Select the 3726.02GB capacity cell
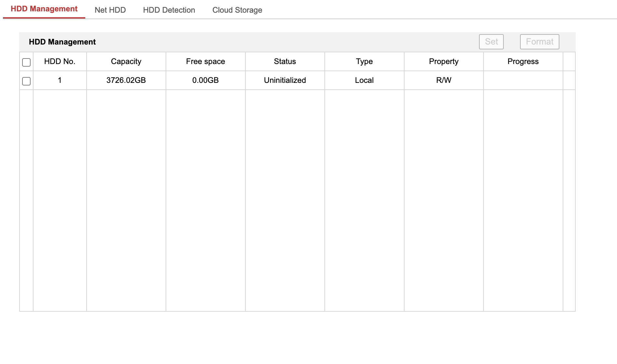 pos(126,80)
